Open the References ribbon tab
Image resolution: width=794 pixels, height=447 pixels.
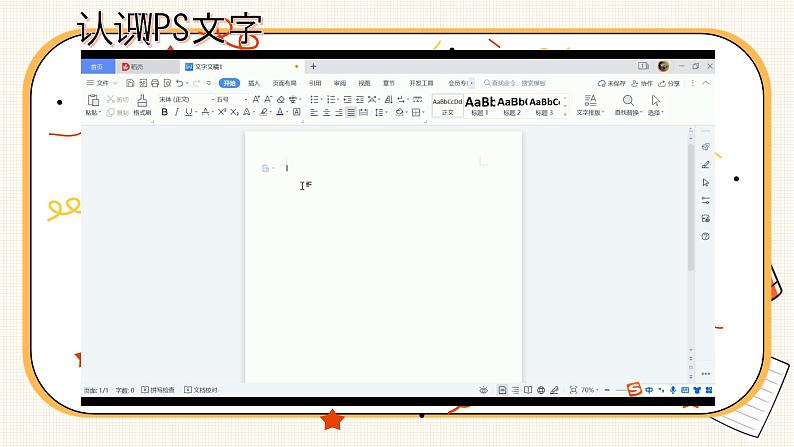point(315,83)
